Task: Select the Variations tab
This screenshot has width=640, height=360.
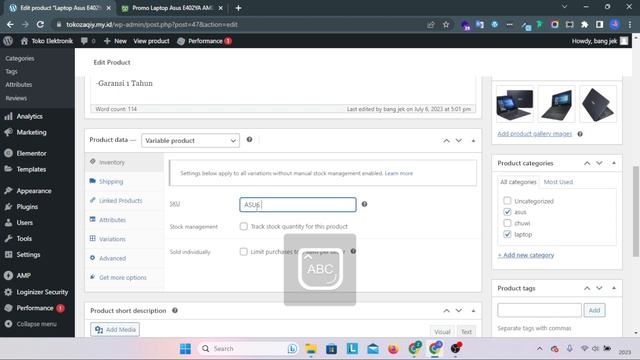Action: (x=124, y=239)
